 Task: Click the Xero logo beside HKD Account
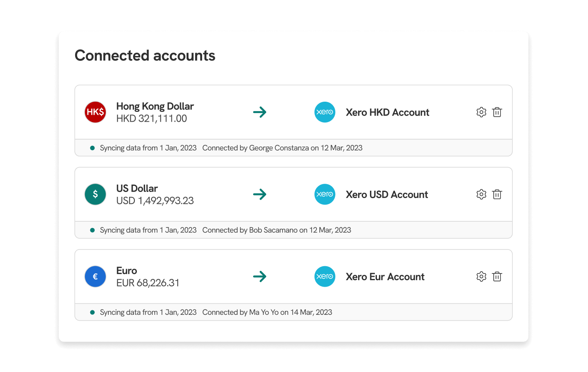(325, 112)
